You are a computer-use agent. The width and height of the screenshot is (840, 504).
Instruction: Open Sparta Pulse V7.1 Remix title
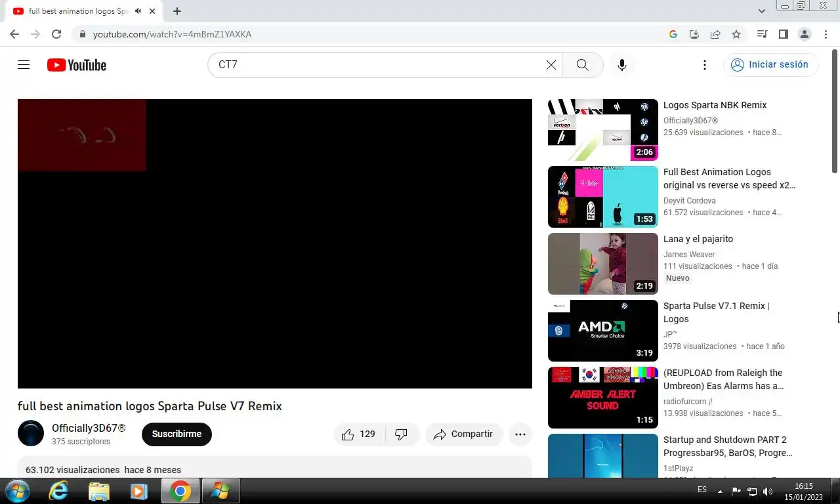[716, 312]
